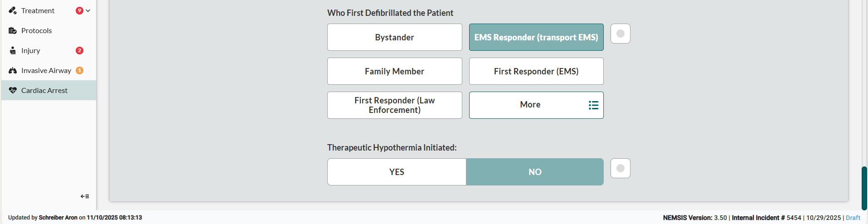Click the Invasive Airway lungs icon
Viewport: 868px width, 224px height.
click(x=13, y=70)
